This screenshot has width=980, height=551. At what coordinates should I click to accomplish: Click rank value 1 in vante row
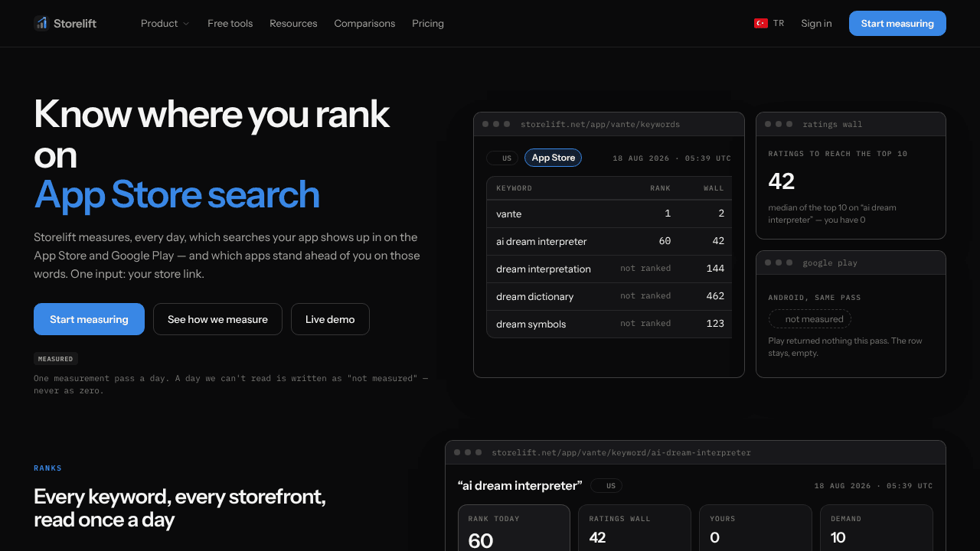click(x=668, y=214)
